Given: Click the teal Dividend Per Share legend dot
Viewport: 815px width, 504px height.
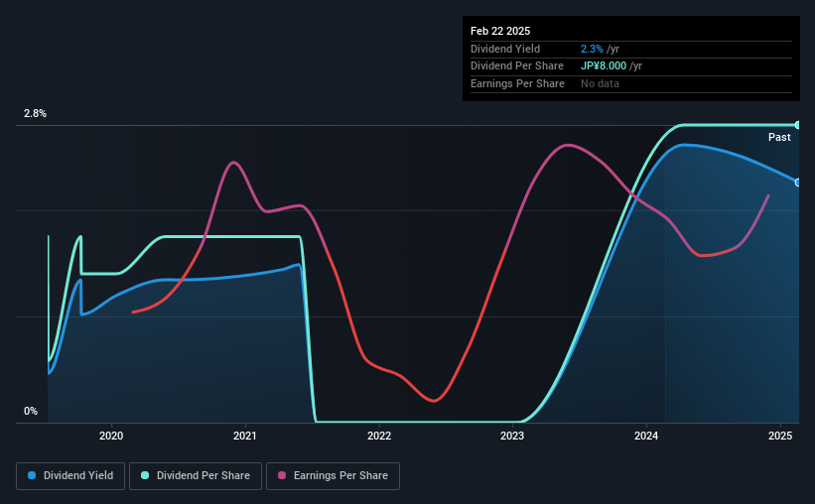Looking at the screenshot, I should point(145,475).
